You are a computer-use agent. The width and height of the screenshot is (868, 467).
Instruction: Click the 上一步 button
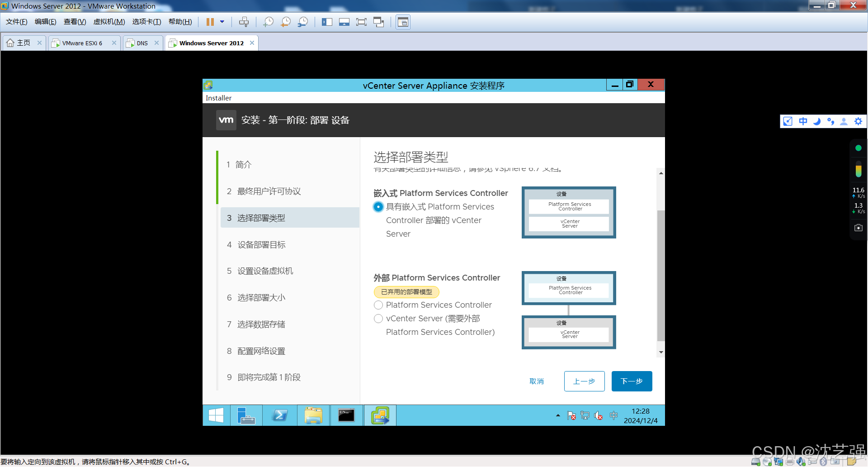point(584,381)
